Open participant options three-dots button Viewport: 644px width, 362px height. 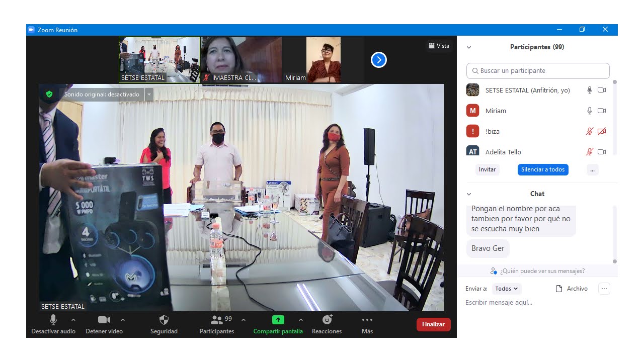592,169
